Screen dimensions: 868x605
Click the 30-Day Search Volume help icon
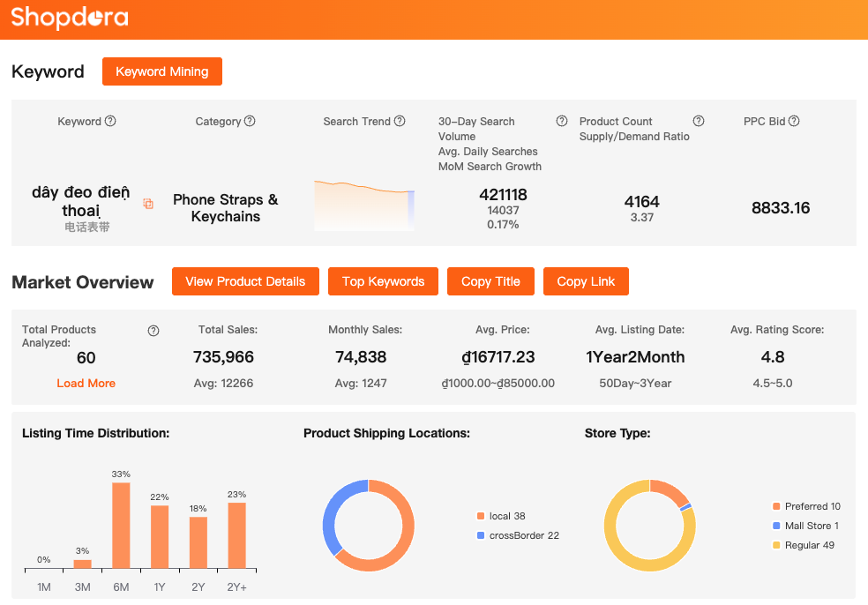pyautogui.click(x=561, y=122)
